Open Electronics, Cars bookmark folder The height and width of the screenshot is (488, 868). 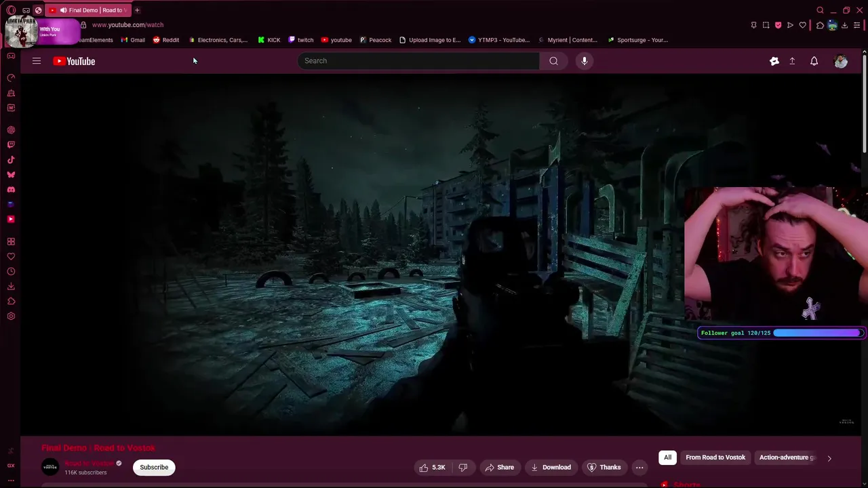(x=218, y=40)
